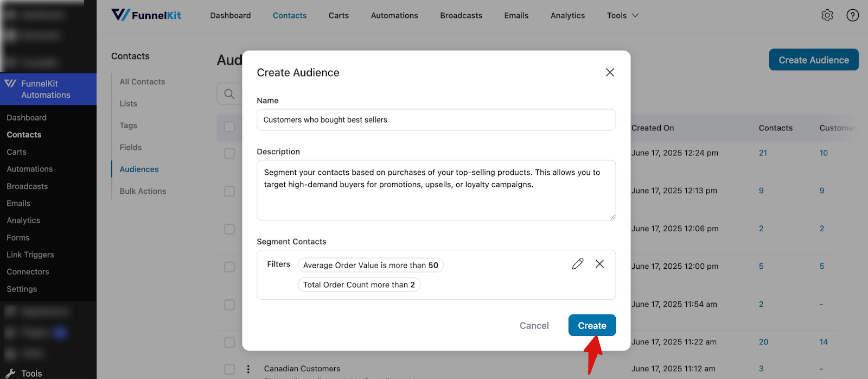Screen dimensions: 868x379
Task: Open Contacts in WordPress sidebar
Action: click(24, 135)
